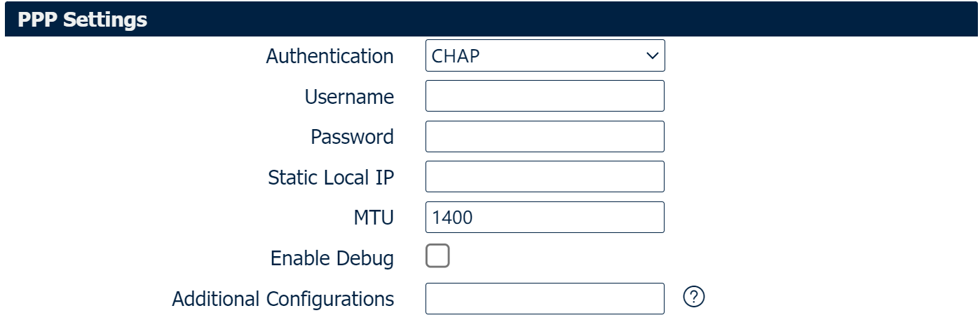Focus the Additional Configurations text box
This screenshot has width=980, height=320.
[x=544, y=298]
